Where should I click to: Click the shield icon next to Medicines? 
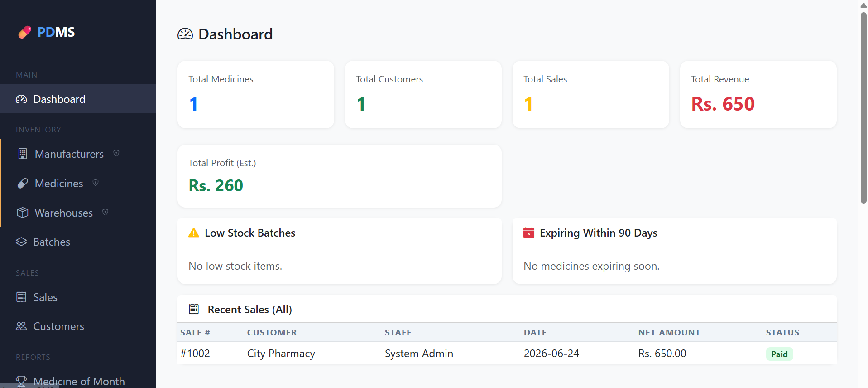pyautogui.click(x=96, y=183)
